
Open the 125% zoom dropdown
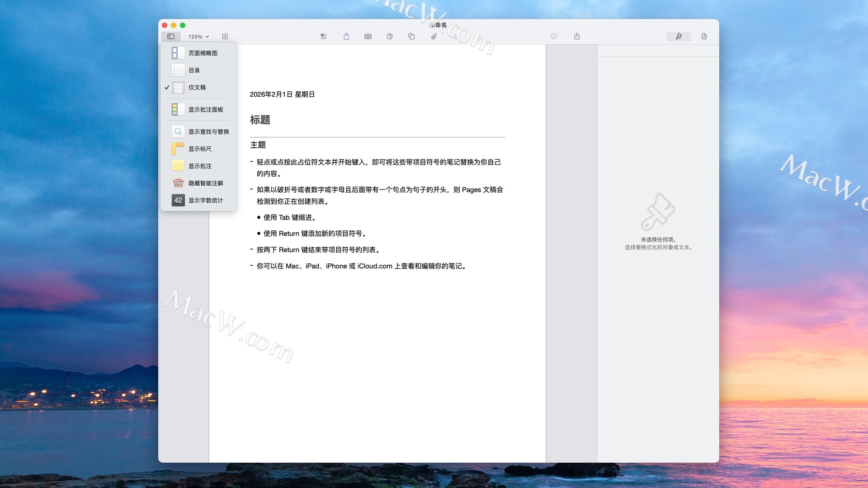(x=198, y=37)
